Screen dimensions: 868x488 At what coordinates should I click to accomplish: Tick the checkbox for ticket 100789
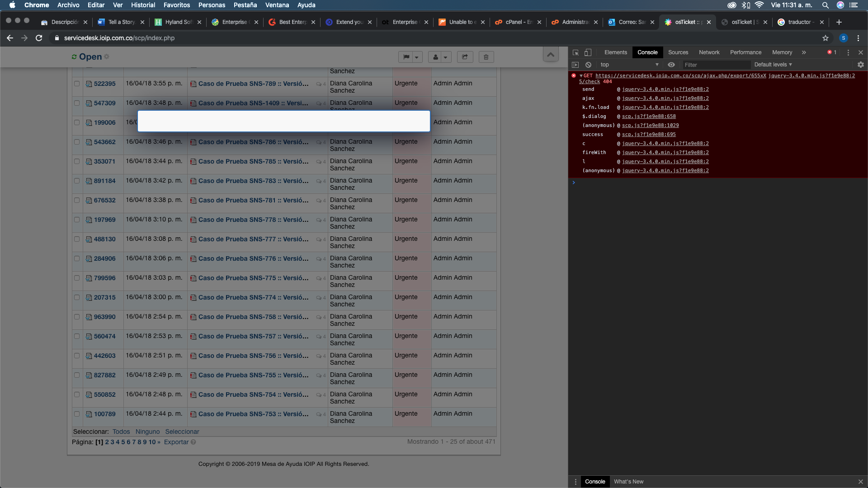click(x=77, y=414)
